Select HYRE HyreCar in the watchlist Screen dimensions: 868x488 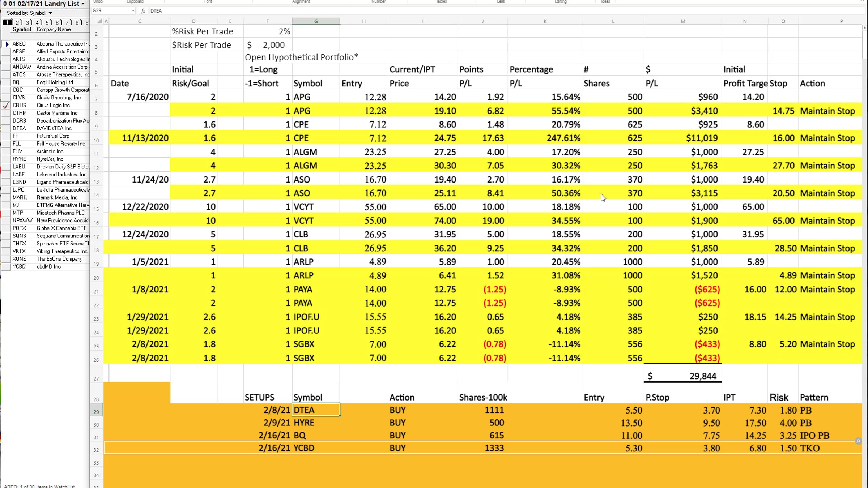point(51,159)
